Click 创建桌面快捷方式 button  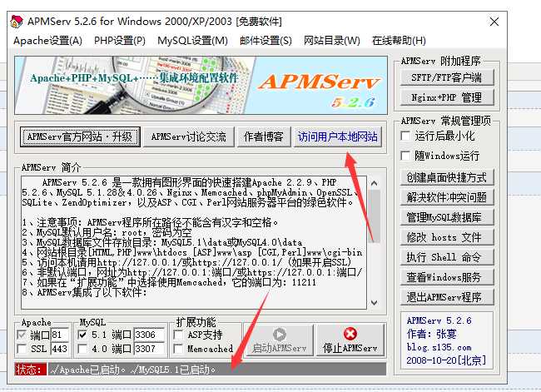tap(447, 177)
